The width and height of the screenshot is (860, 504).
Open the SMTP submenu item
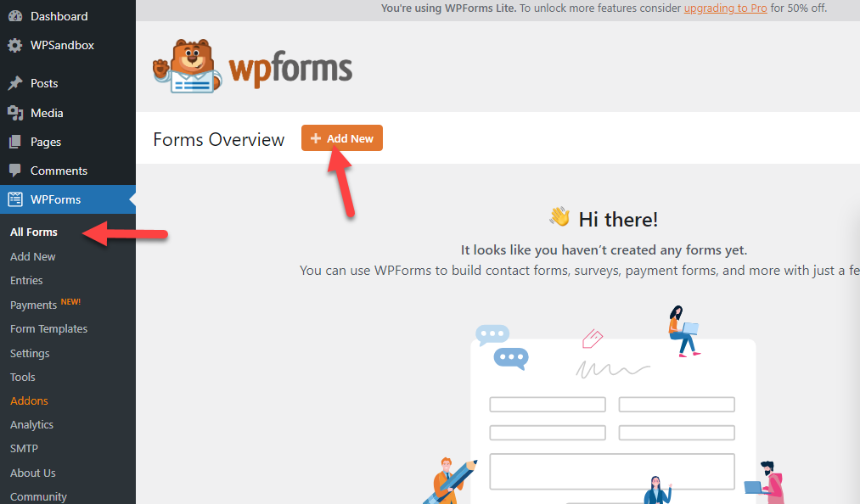point(24,448)
